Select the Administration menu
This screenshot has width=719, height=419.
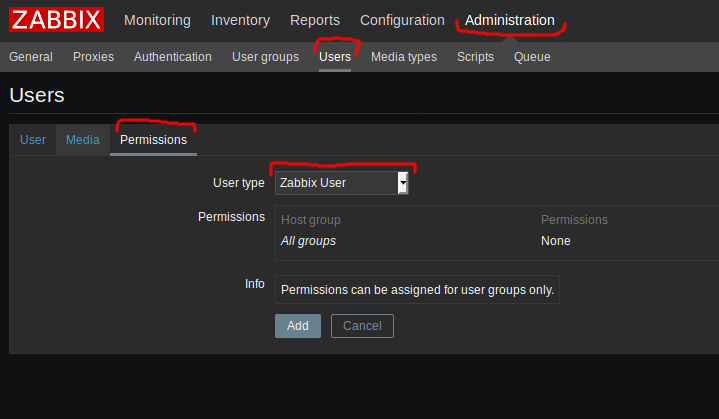click(509, 20)
